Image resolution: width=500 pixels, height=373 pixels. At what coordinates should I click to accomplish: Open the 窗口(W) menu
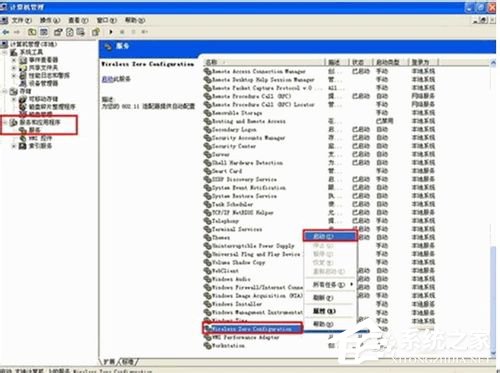pos(107,21)
